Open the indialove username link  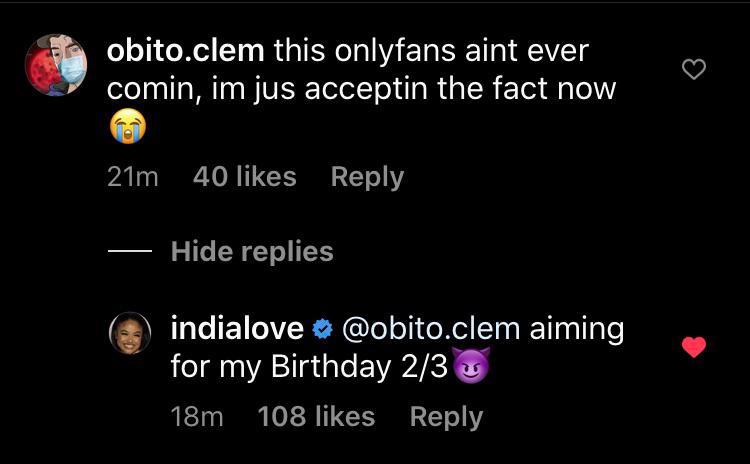coord(236,328)
